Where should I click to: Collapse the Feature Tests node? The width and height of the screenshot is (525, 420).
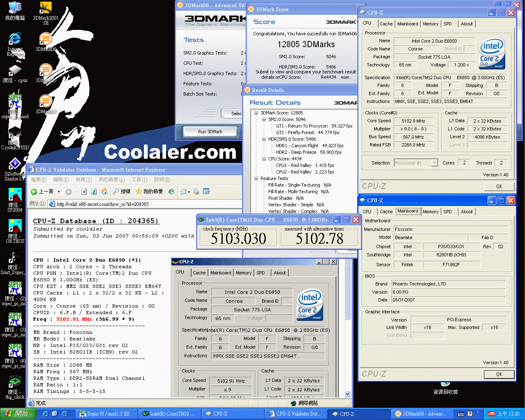(x=256, y=178)
